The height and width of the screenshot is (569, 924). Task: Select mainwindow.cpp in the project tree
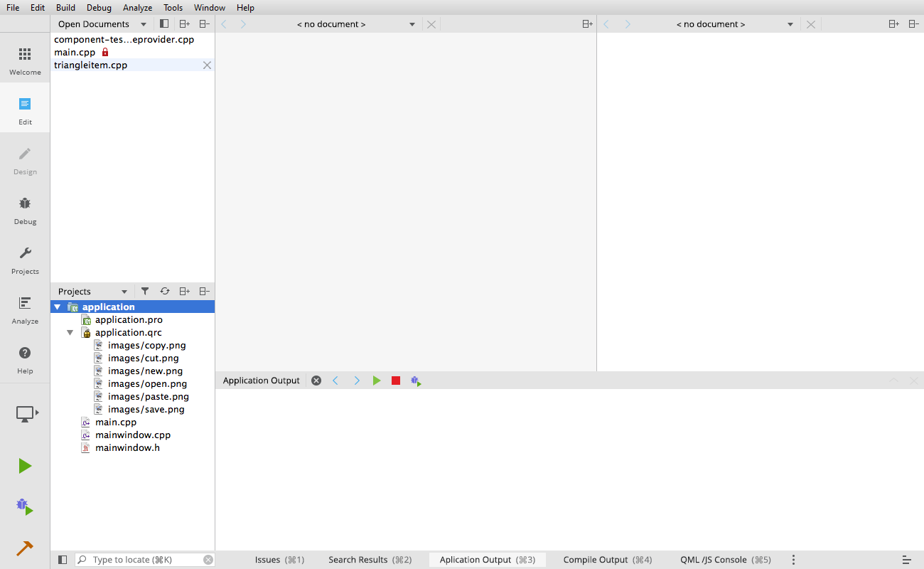coord(133,435)
